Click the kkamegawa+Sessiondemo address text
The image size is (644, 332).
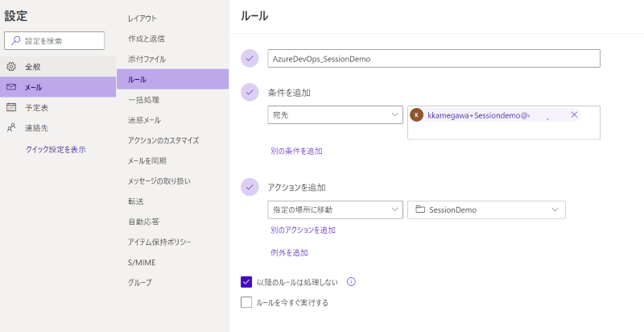pos(478,115)
